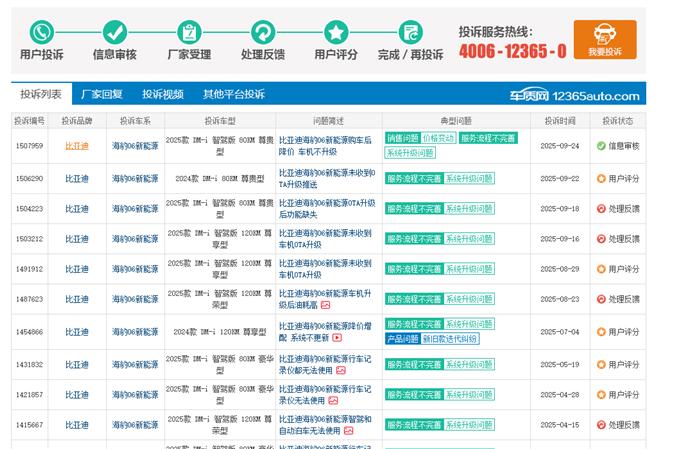Click the 用户投诉 step icon

pos(42,32)
